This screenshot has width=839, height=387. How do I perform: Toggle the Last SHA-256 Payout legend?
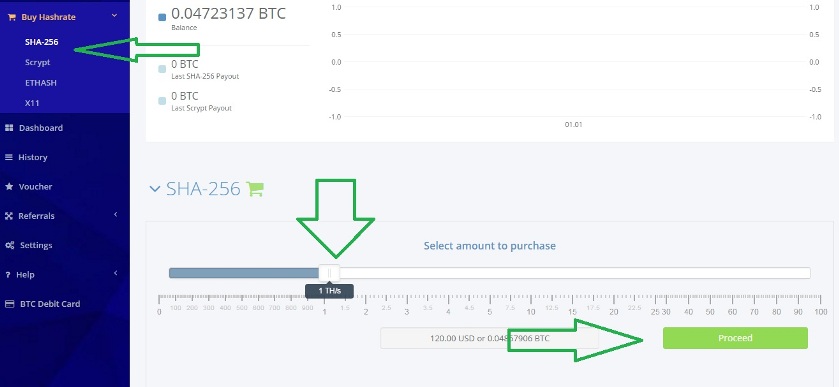[x=162, y=69]
